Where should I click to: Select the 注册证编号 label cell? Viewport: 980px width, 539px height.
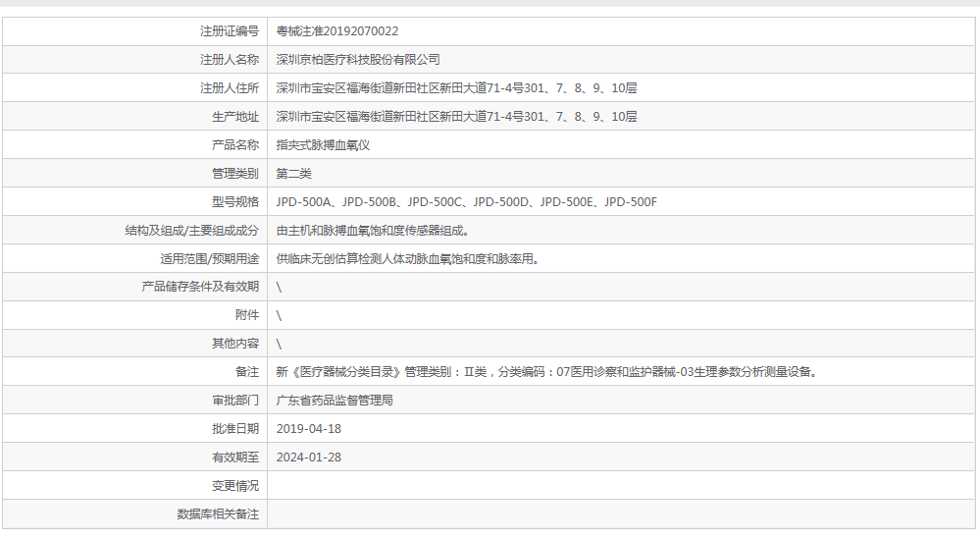tap(230, 31)
